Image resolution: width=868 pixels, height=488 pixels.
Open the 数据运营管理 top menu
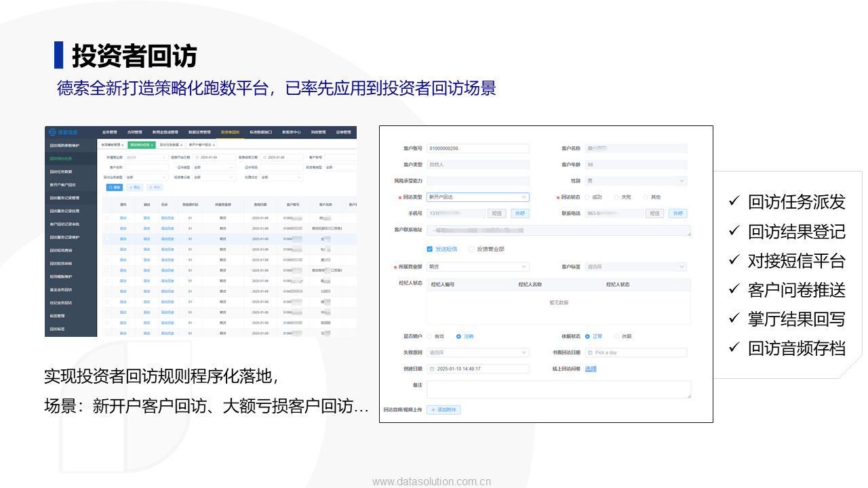click(x=199, y=132)
